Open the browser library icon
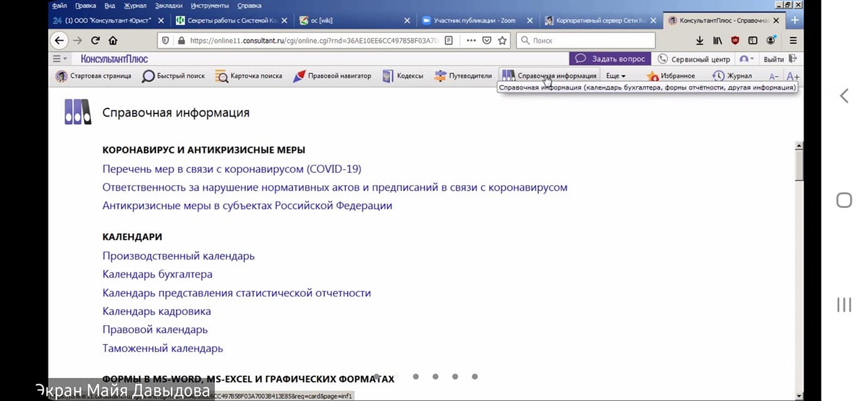The image size is (868, 401). coord(718,40)
